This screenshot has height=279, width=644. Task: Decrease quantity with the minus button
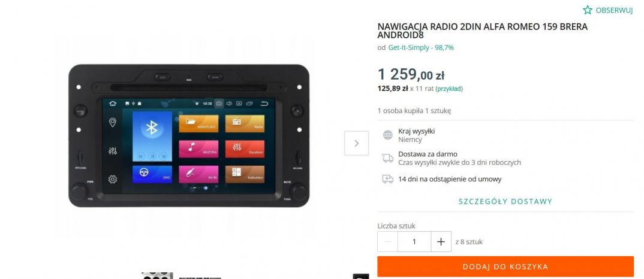388,242
